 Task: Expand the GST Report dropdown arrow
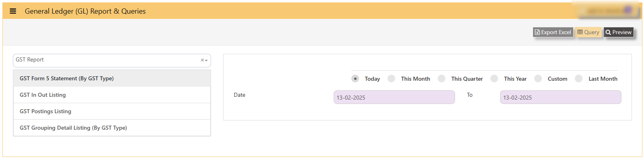pos(206,61)
